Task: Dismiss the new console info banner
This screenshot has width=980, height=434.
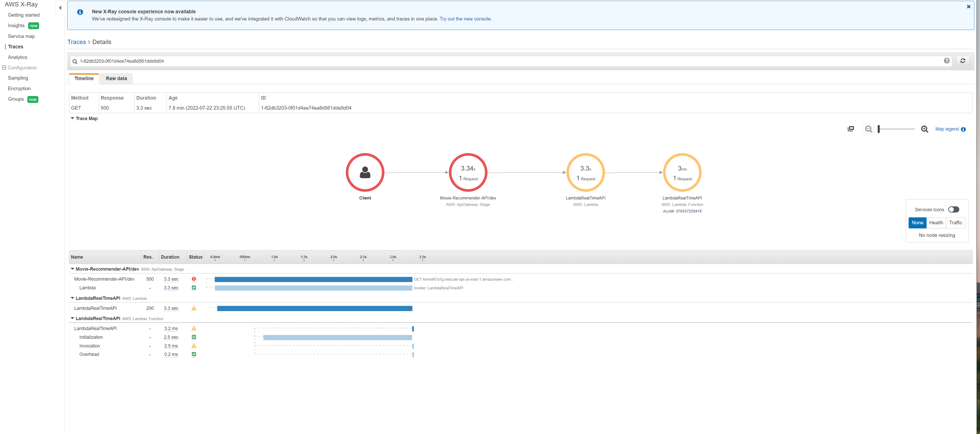Action: click(x=968, y=6)
